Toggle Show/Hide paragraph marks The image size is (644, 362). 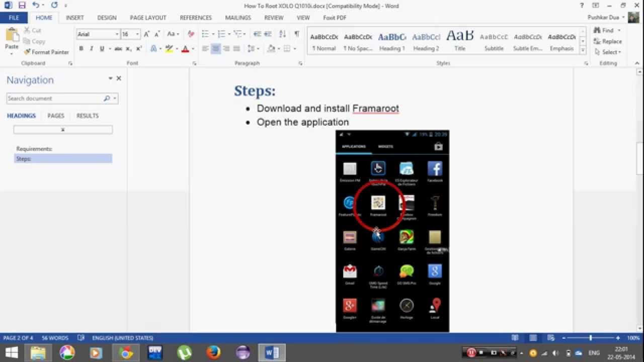(297, 34)
